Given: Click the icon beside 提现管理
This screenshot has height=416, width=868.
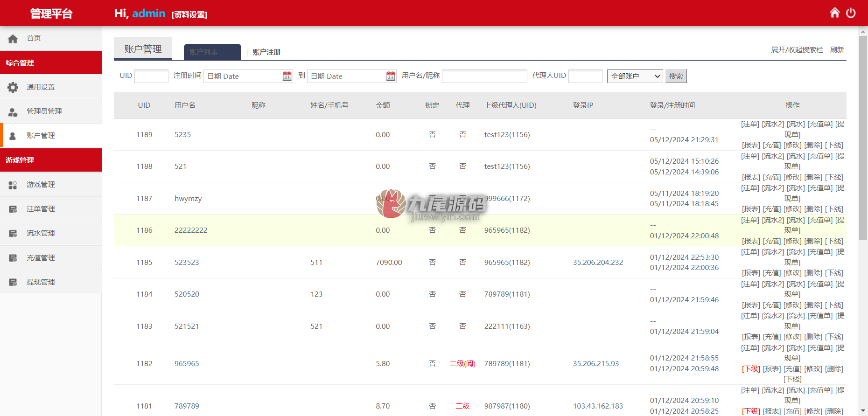Looking at the screenshot, I should [13, 282].
